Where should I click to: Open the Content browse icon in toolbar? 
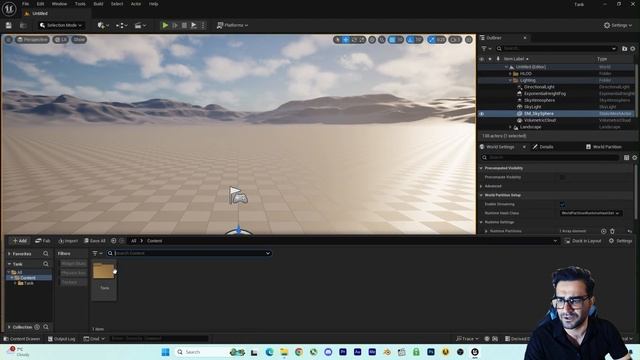pos(23,25)
